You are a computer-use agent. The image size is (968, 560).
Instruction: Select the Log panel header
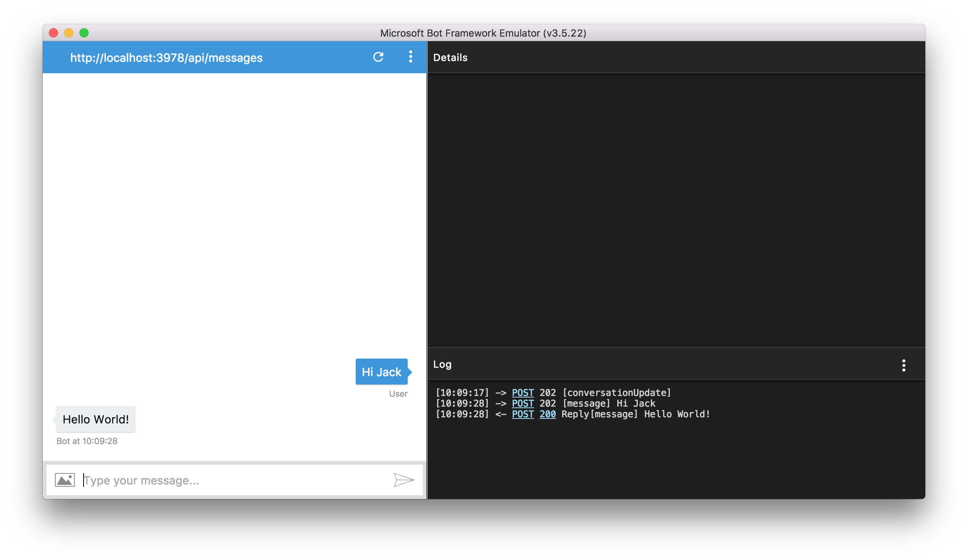(x=442, y=364)
